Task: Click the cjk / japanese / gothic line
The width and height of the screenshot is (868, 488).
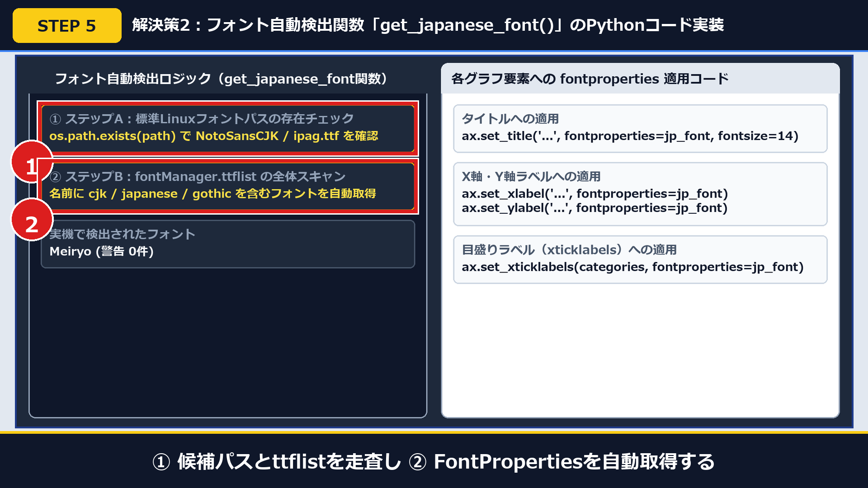Action: (212, 194)
